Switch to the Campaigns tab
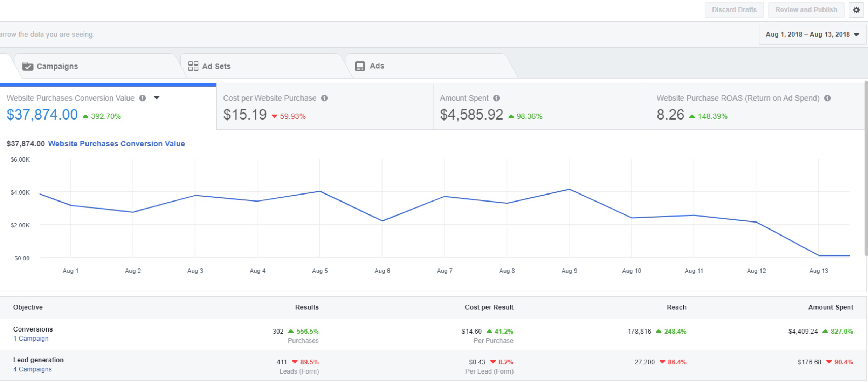The height and width of the screenshot is (382, 868). (x=98, y=66)
